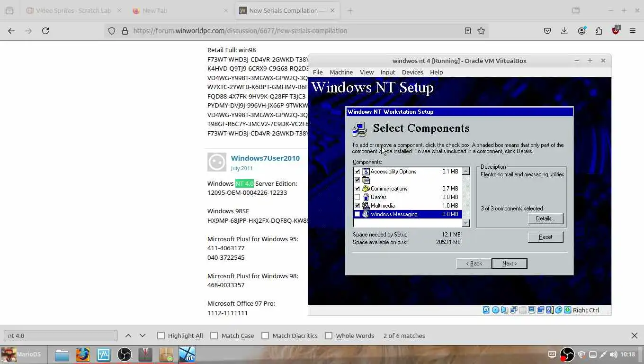
Task: Click the OBS Studio taskbar launcher
Action: tap(125, 355)
